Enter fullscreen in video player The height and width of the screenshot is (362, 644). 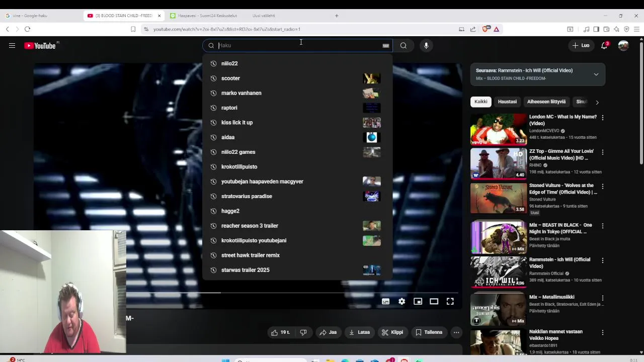tap(450, 302)
